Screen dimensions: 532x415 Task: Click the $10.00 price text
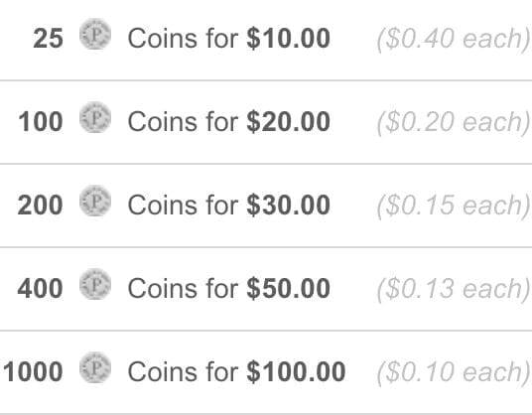point(289,39)
